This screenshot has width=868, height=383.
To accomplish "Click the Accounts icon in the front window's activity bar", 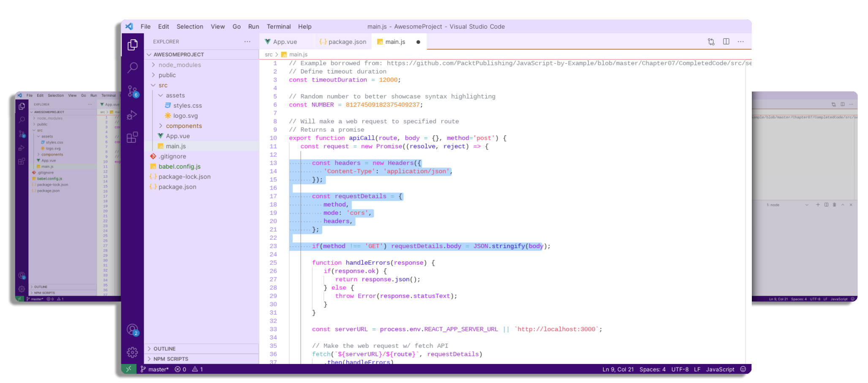I will pos(133,329).
